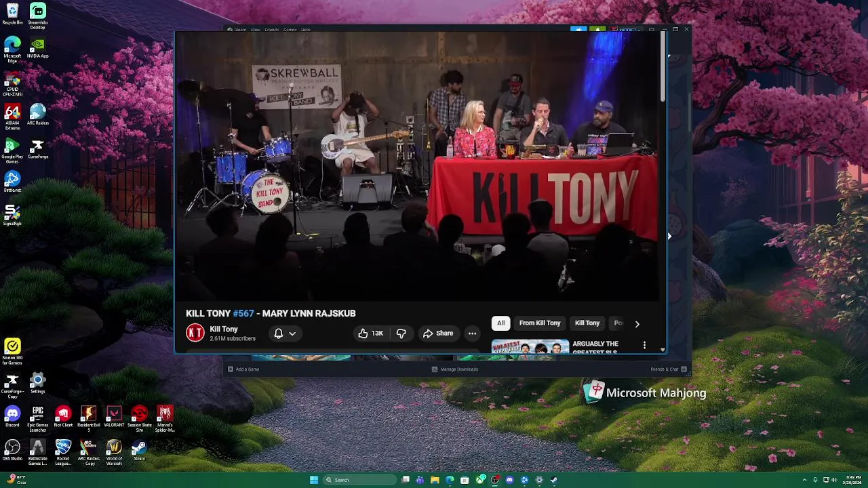Open Friends & Chat in Steam window
This screenshot has height=488, width=868.
pos(669,369)
